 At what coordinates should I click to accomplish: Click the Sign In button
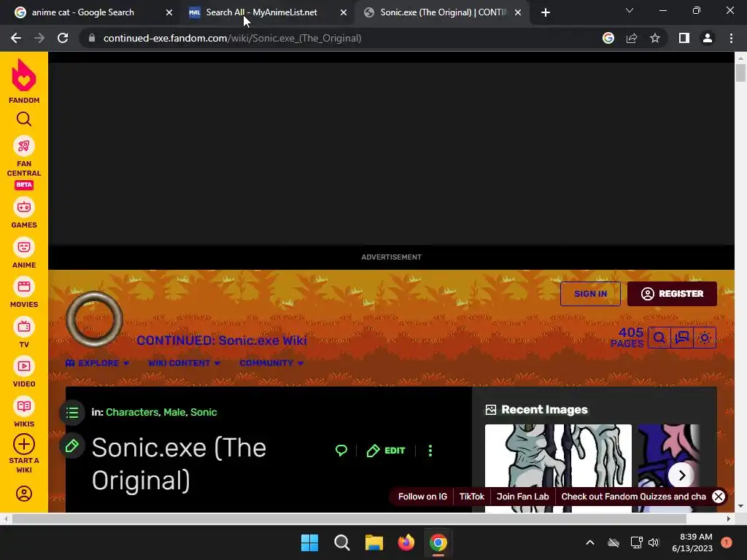(x=590, y=294)
